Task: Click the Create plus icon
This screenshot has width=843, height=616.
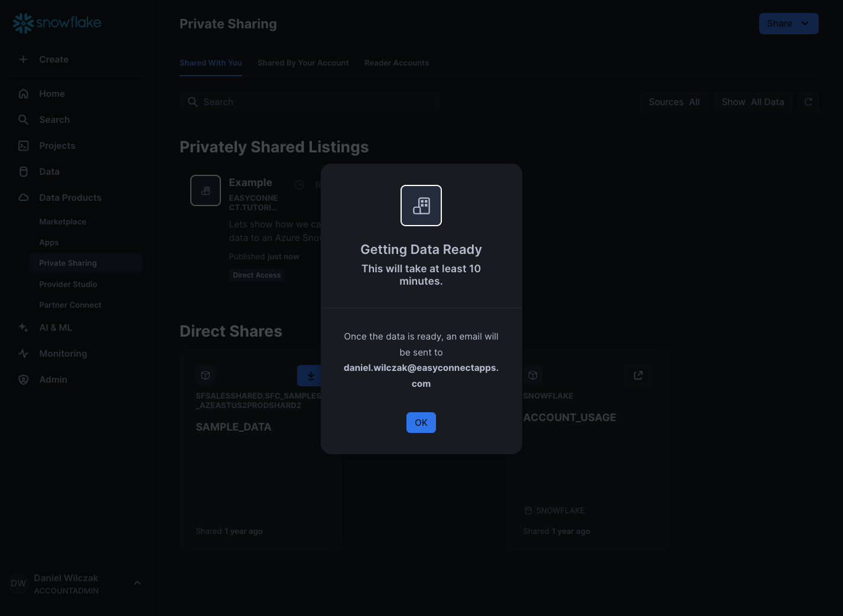Action: pyautogui.click(x=23, y=59)
